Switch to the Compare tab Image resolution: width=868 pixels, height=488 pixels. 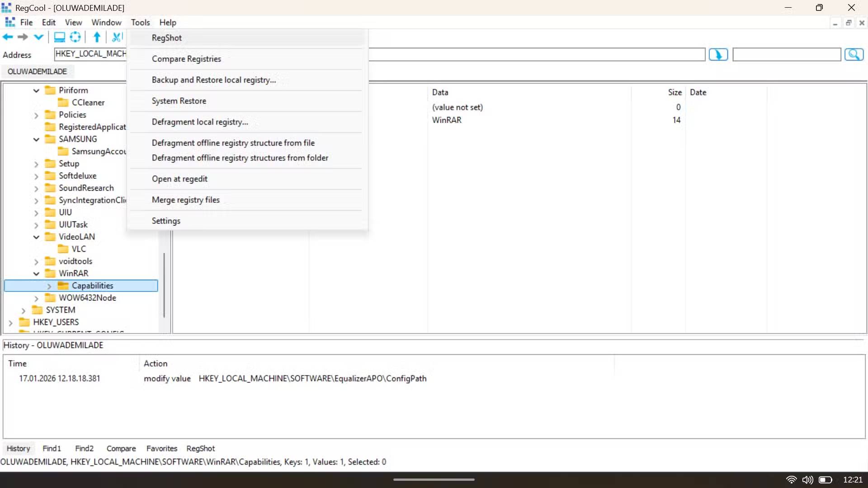pyautogui.click(x=121, y=448)
